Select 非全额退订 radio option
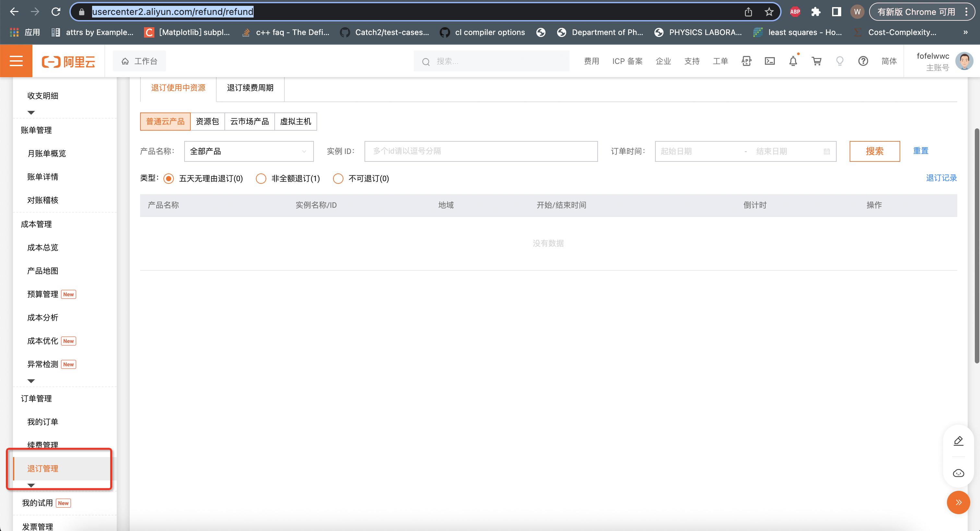The width and height of the screenshot is (980, 531). pos(261,178)
